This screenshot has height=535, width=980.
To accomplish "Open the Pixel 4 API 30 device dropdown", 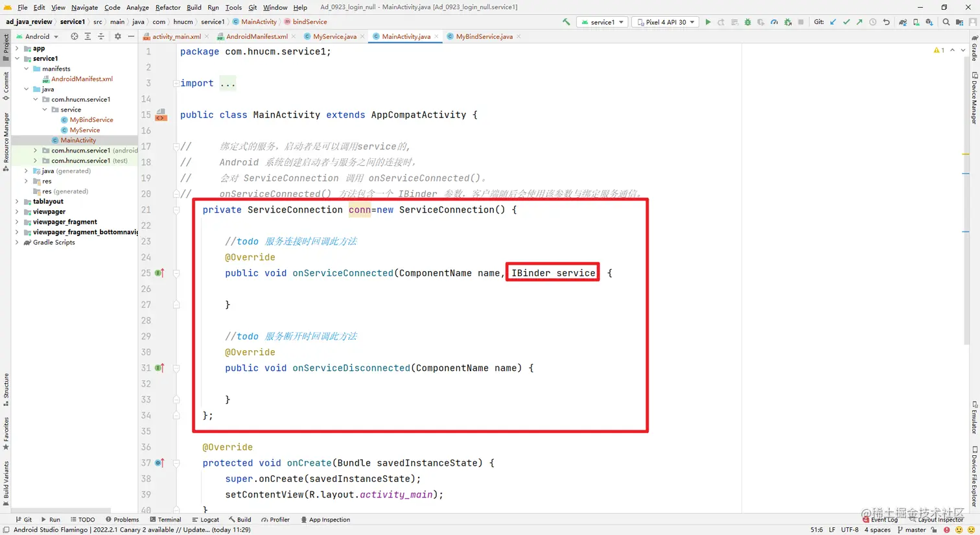I will coord(666,22).
